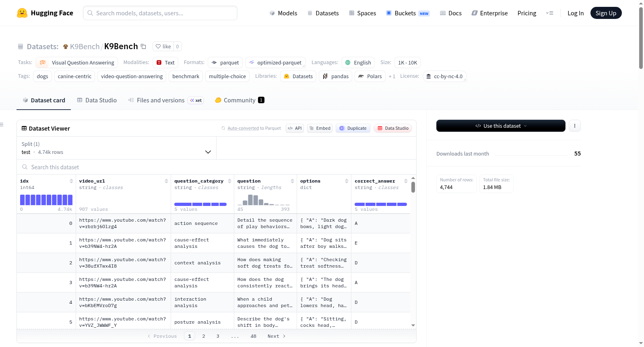Click the API button
644x347 pixels.
295,128
